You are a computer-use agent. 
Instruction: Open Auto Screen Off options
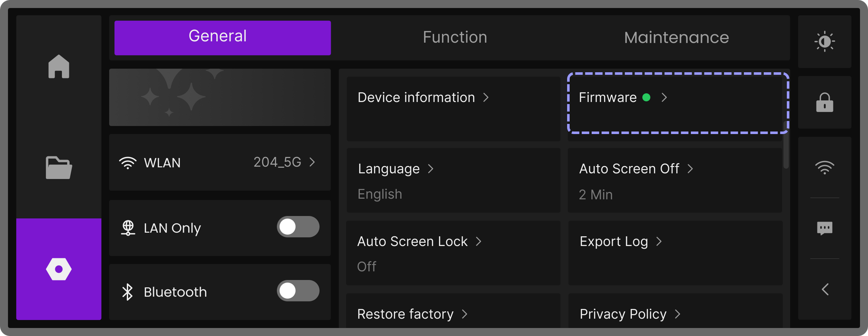[x=675, y=180]
